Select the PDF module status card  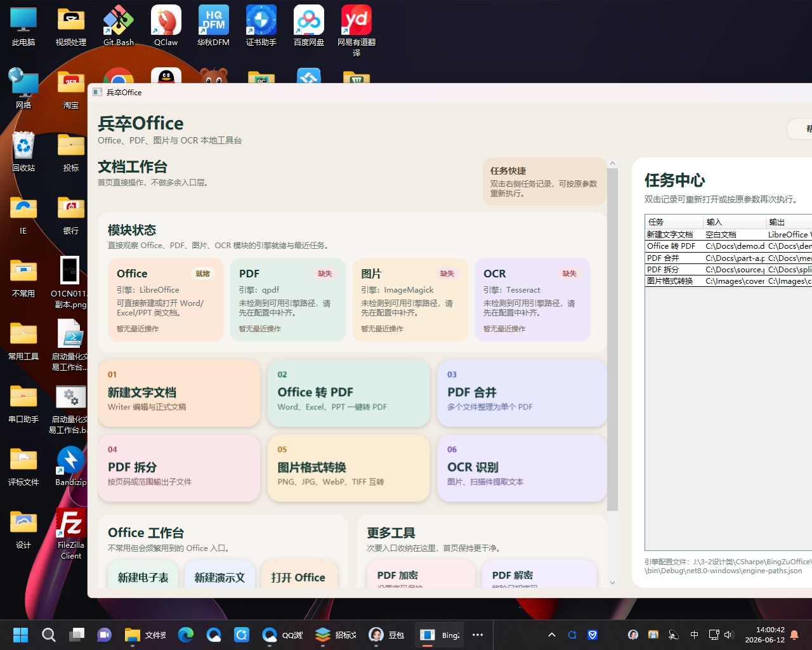(x=288, y=300)
